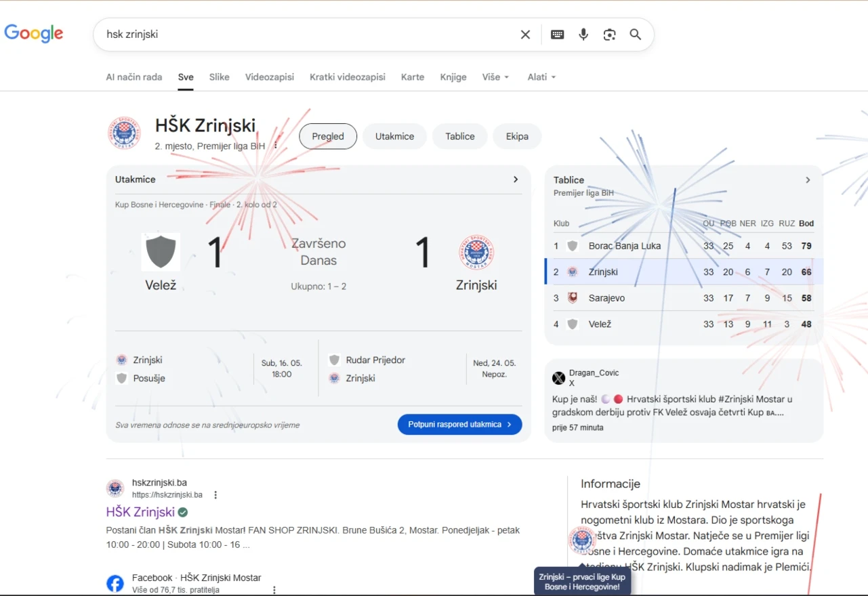Click Facebook logo of search result
868x596 pixels.
115,583
